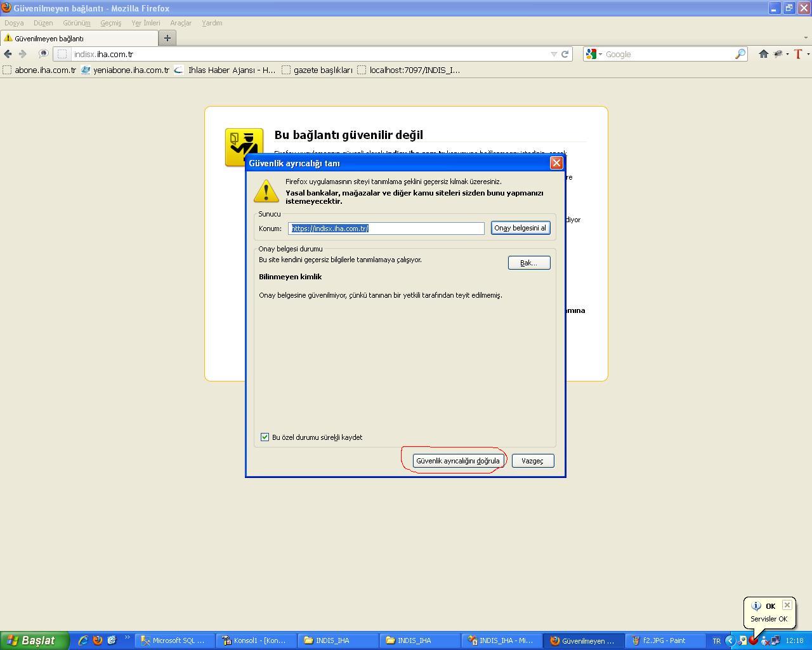Click the Google search engine icon
Screen dimensions: 812x650
591,54
